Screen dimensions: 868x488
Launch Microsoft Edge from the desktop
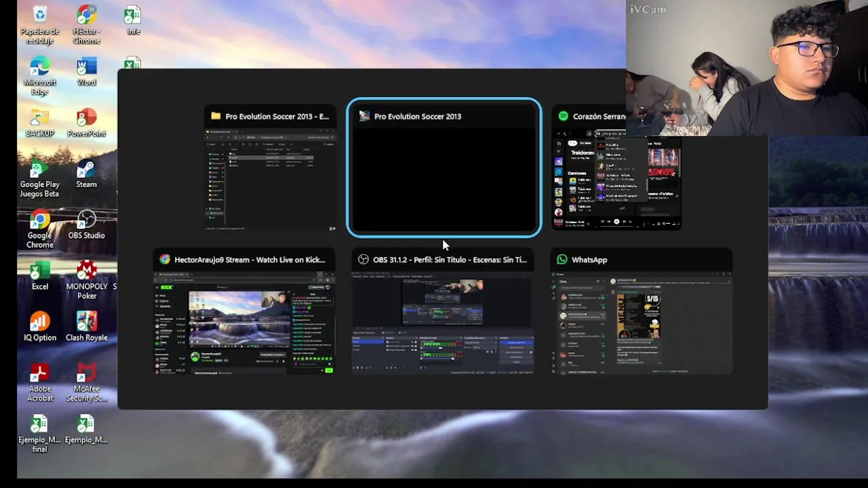[x=40, y=76]
